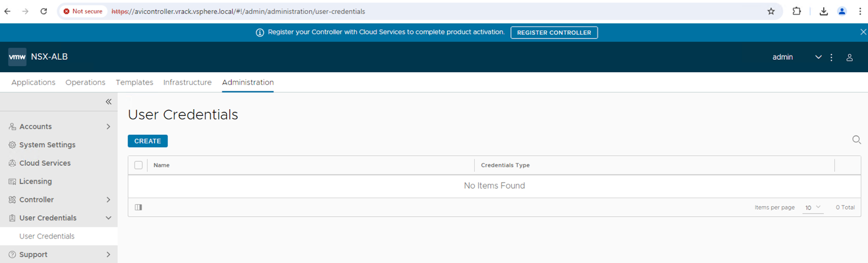Select the Administration tab
Screen dimensions: 868x263
pyautogui.click(x=248, y=83)
